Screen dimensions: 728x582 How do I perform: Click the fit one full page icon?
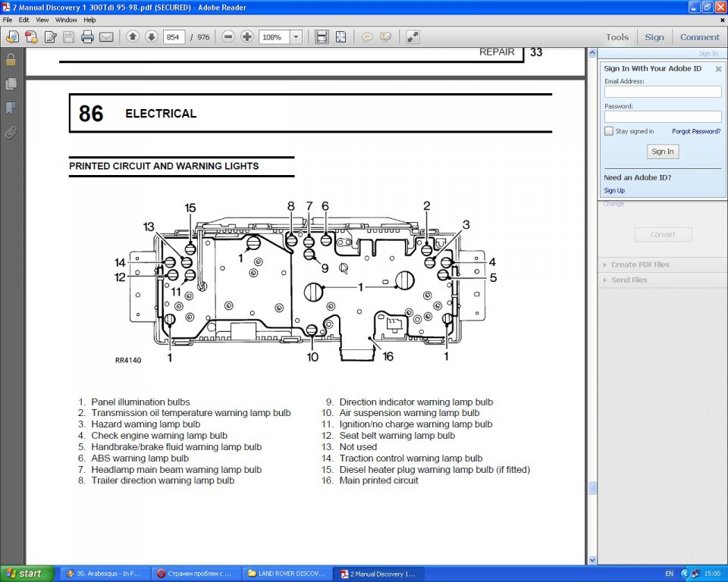tap(340, 36)
